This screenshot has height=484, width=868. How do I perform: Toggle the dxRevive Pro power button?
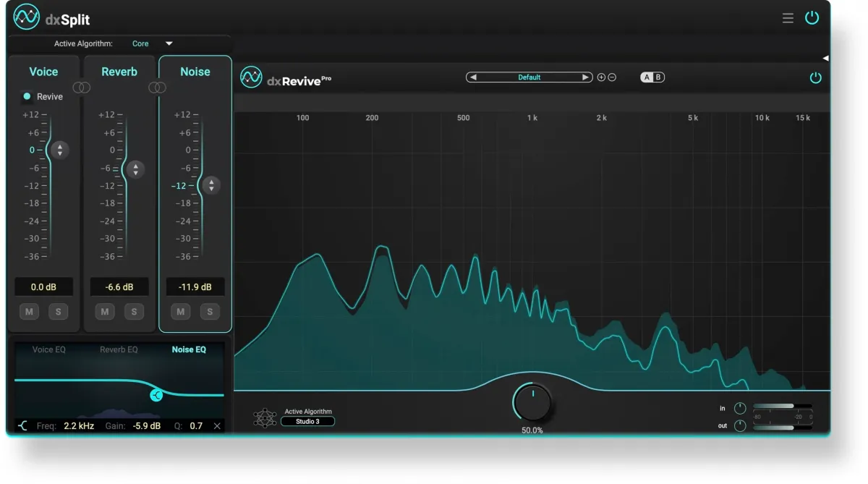tap(816, 77)
